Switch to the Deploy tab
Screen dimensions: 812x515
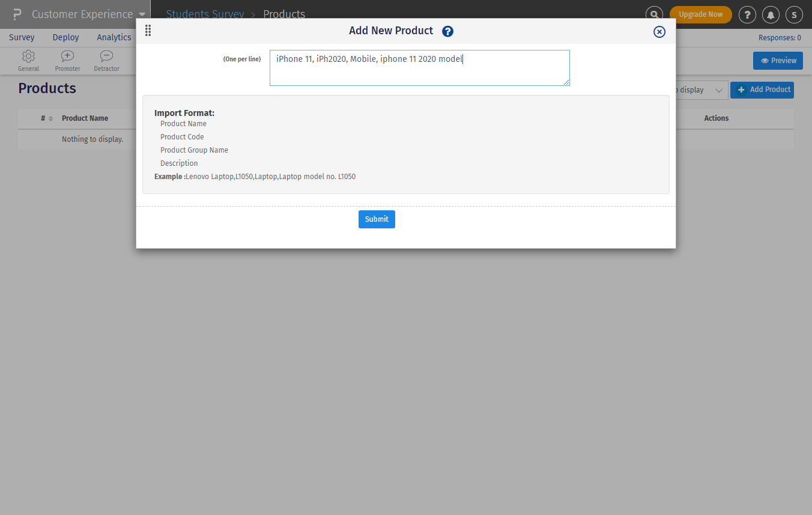coord(65,37)
